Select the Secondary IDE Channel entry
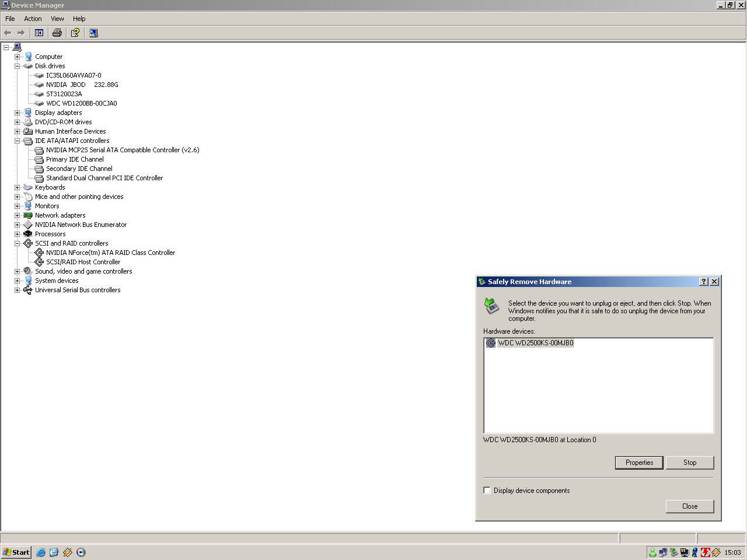The width and height of the screenshot is (747, 560). click(79, 169)
